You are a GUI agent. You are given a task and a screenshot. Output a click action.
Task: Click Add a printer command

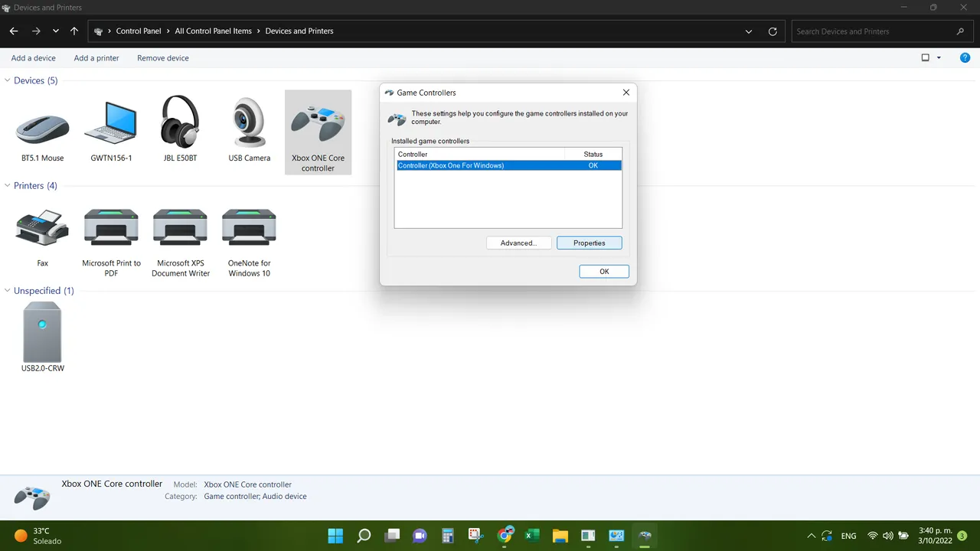[96, 58]
